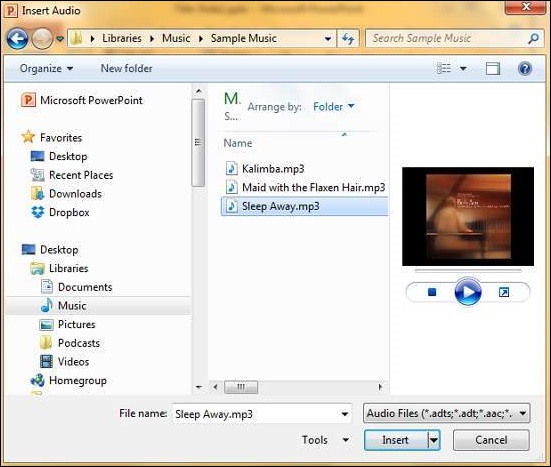Click the folder icon in address bar
This screenshot has width=551, height=467.
pos(76,38)
